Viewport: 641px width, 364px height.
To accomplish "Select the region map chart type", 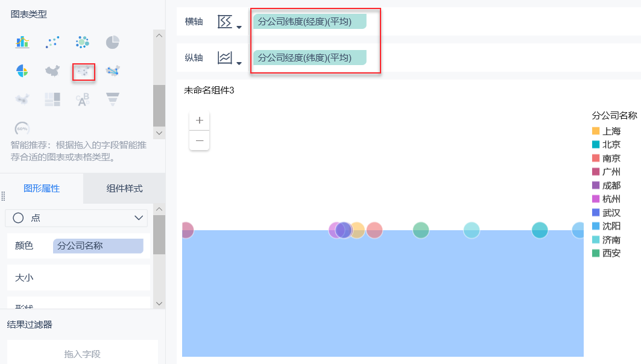I will pyautogui.click(x=53, y=71).
